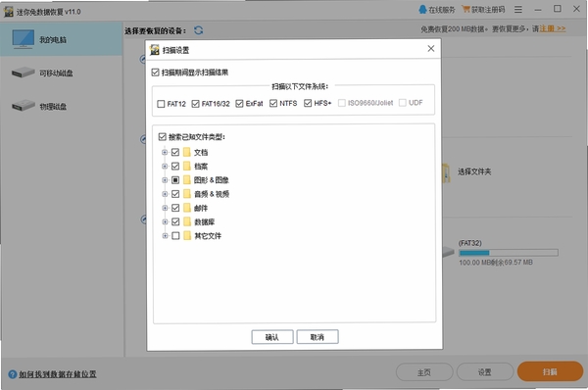The width and height of the screenshot is (588, 390).
Task: Click the 音频 & 视频 folder icon
Action: (187, 193)
